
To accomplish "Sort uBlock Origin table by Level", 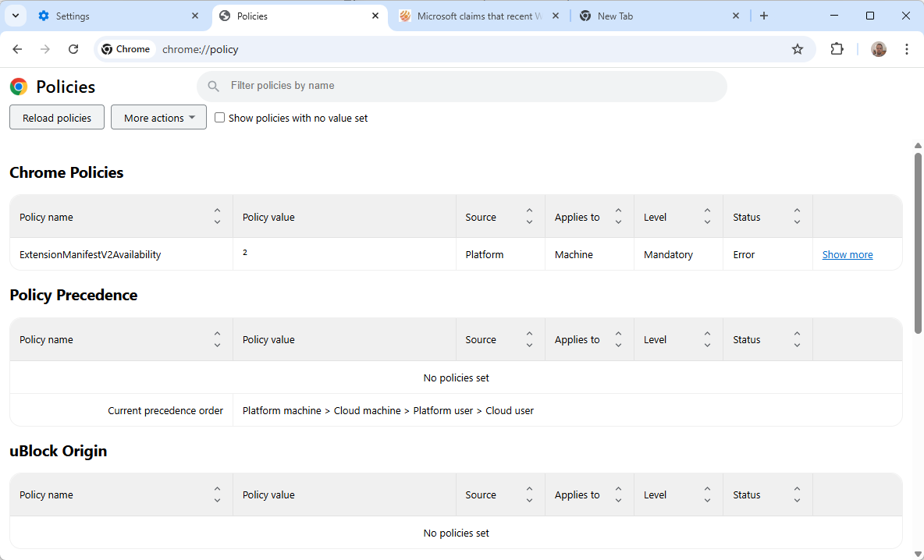I will pos(707,494).
